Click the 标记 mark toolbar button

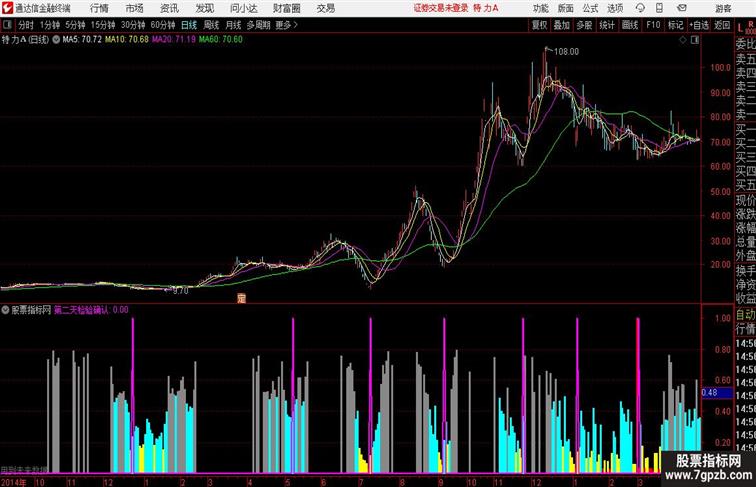675,25
